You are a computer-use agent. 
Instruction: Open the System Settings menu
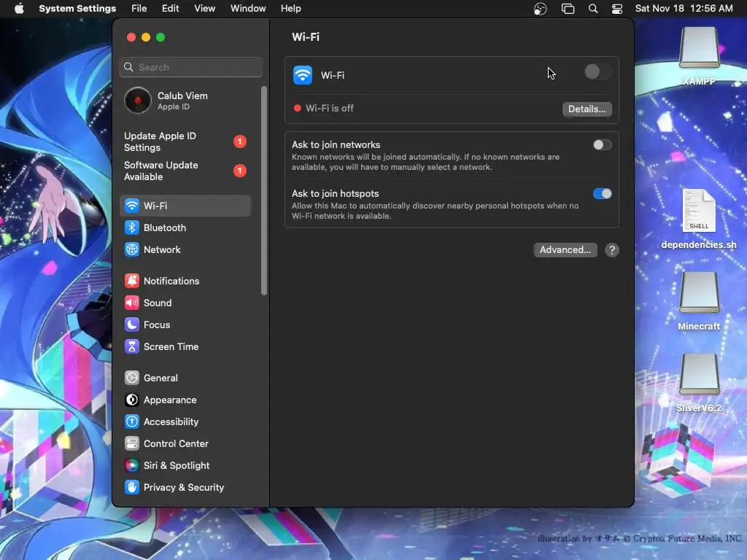[77, 9]
